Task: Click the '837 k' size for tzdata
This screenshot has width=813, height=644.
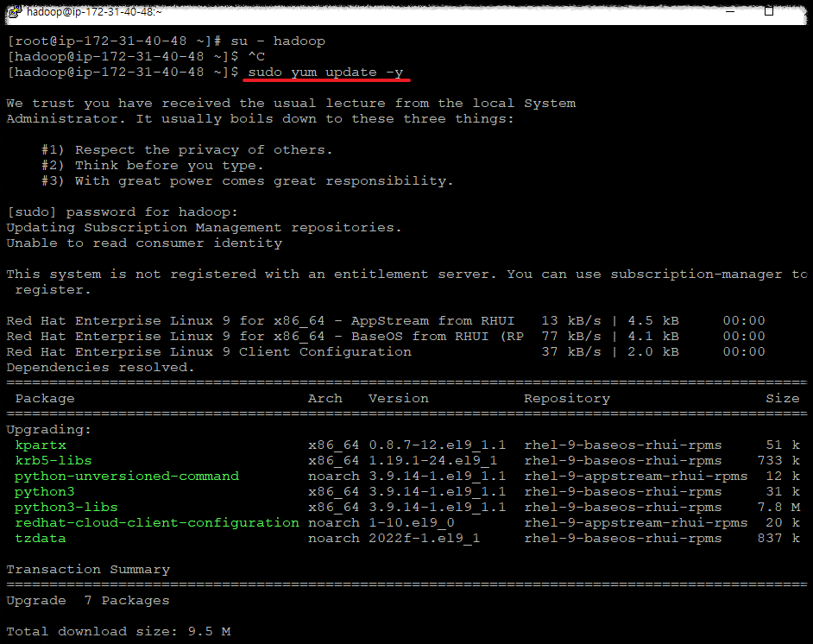Action: tap(778, 539)
